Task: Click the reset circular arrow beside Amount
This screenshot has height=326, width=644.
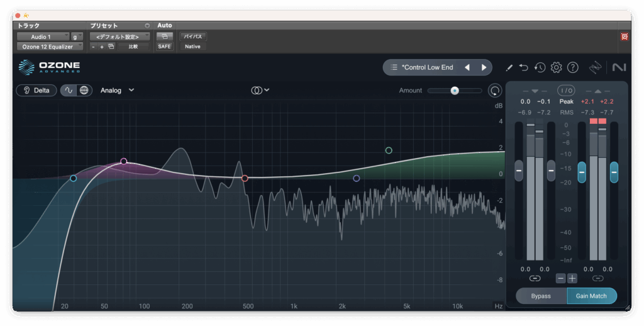Action: click(x=495, y=91)
